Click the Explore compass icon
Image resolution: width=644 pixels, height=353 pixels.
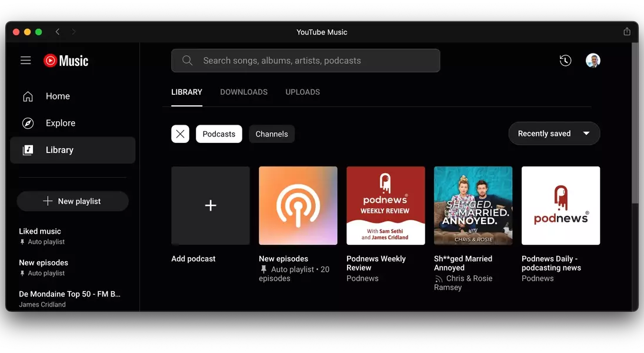[x=28, y=123]
